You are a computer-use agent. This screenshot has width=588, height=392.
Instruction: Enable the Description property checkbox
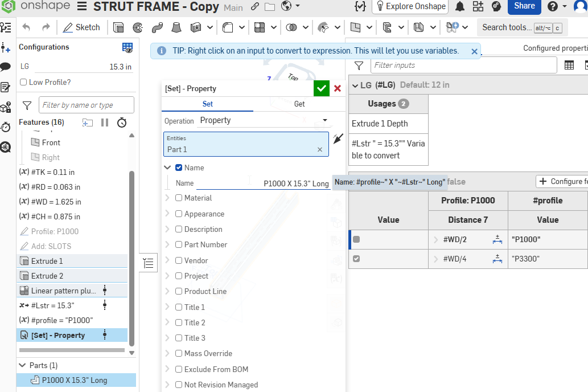click(x=179, y=229)
